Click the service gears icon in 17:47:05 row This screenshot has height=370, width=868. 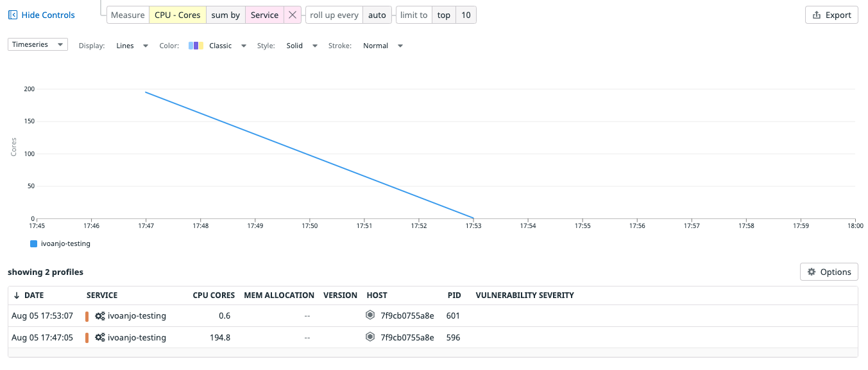click(x=100, y=337)
